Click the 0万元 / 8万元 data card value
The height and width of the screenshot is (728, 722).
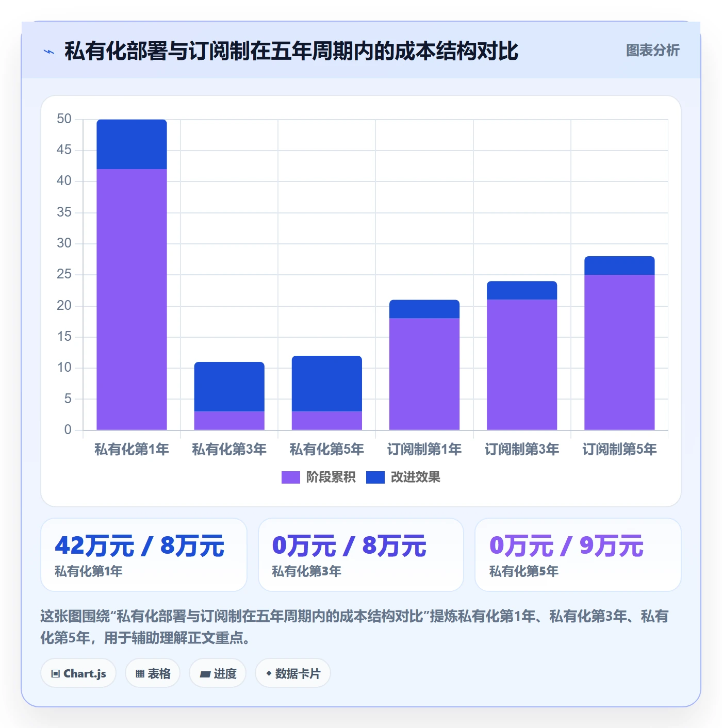349,545
